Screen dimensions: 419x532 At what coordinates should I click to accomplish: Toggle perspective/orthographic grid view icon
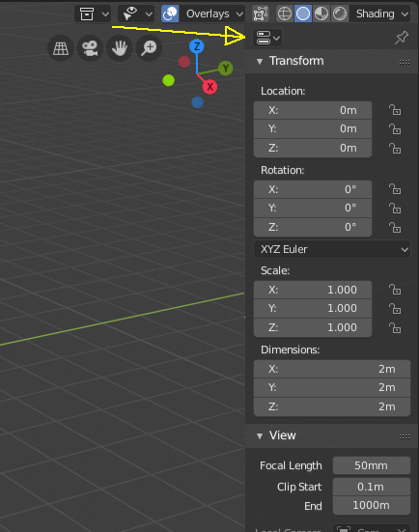tap(61, 48)
